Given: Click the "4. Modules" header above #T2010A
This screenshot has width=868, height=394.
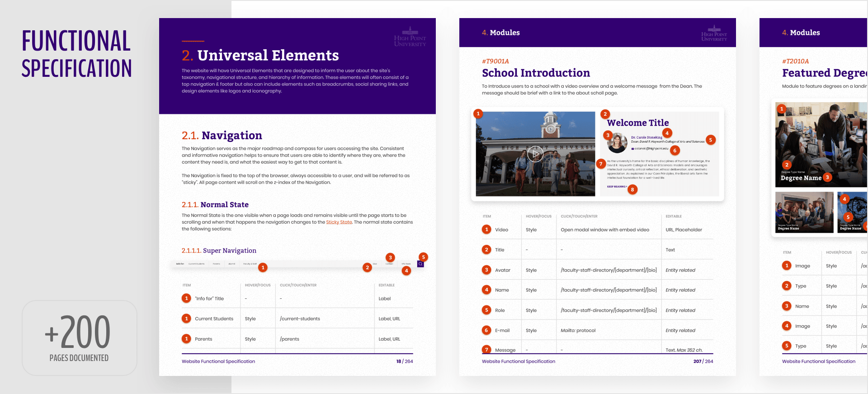Looking at the screenshot, I should tap(801, 33).
